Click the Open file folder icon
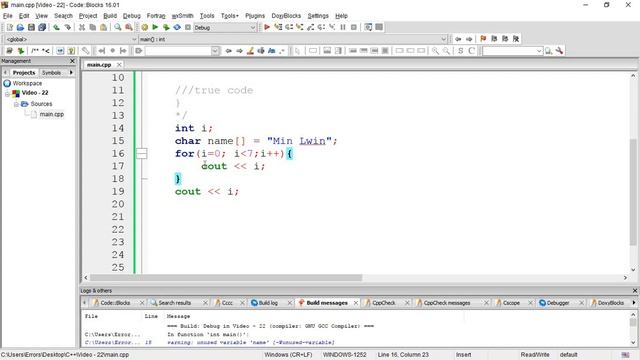The image size is (640, 360). click(x=20, y=27)
